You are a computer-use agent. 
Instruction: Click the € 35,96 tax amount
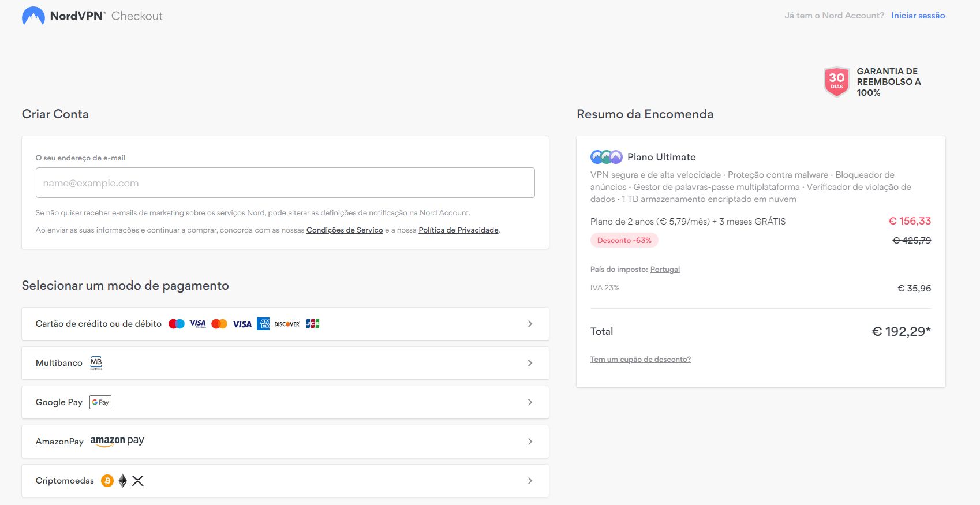click(x=914, y=289)
